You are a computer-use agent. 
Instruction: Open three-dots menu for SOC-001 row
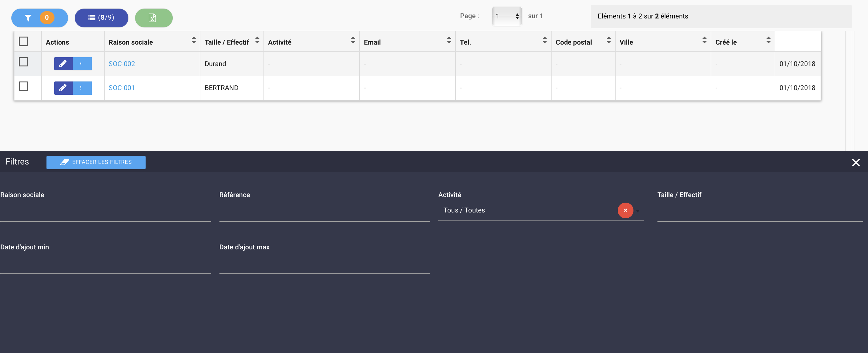pyautogui.click(x=81, y=88)
